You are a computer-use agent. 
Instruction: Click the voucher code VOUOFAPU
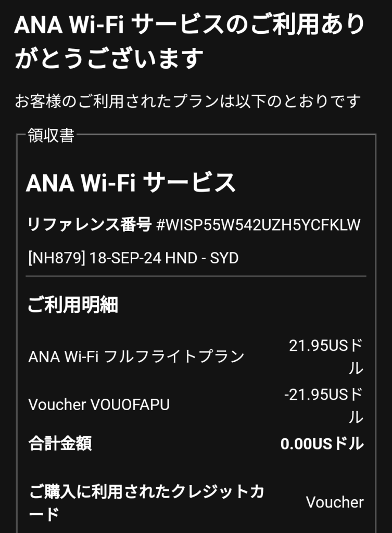(x=130, y=405)
